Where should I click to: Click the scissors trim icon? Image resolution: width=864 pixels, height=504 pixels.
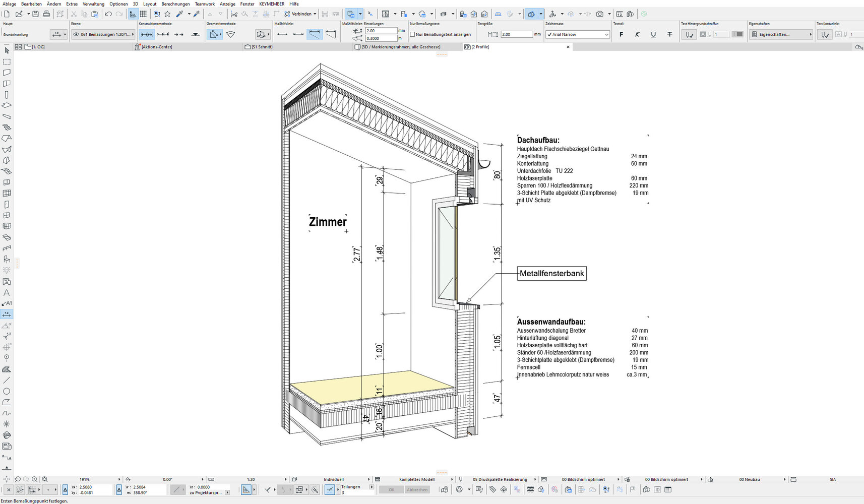(x=234, y=14)
